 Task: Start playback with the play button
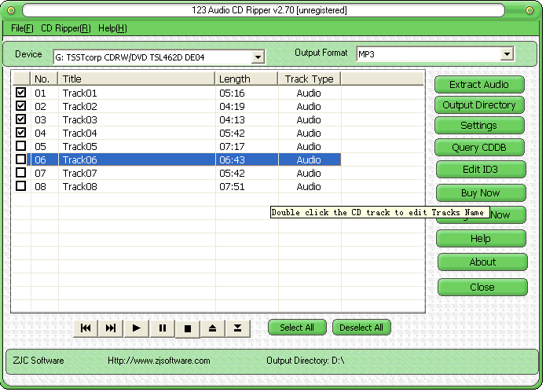coord(137,328)
